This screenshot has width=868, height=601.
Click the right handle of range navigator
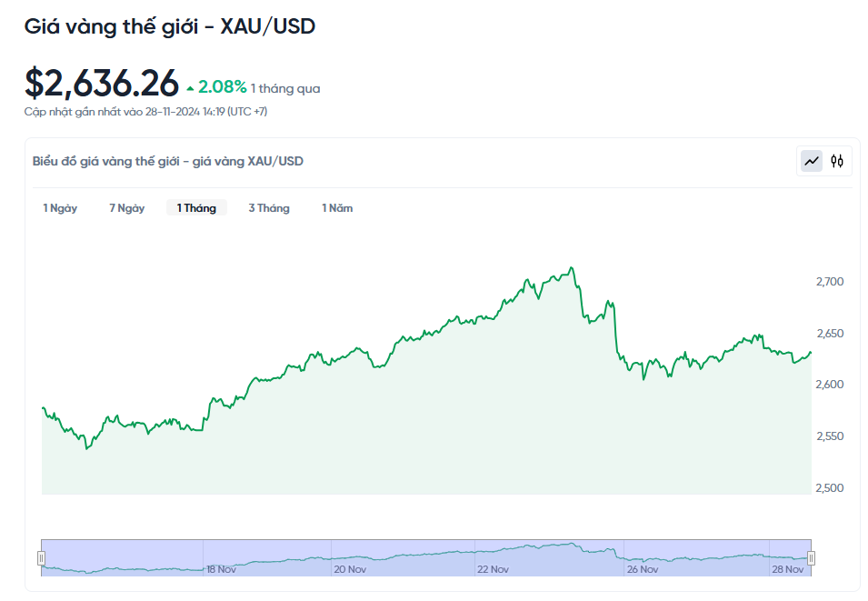(812, 557)
